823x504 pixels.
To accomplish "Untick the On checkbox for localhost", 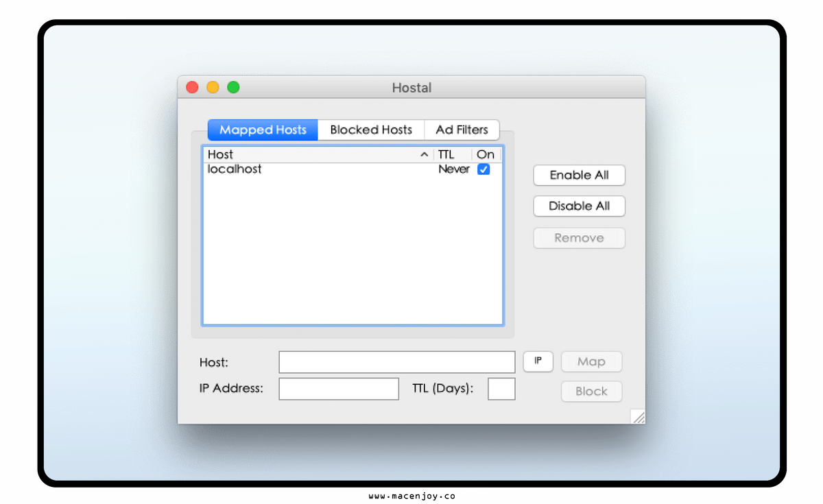I will click(484, 169).
